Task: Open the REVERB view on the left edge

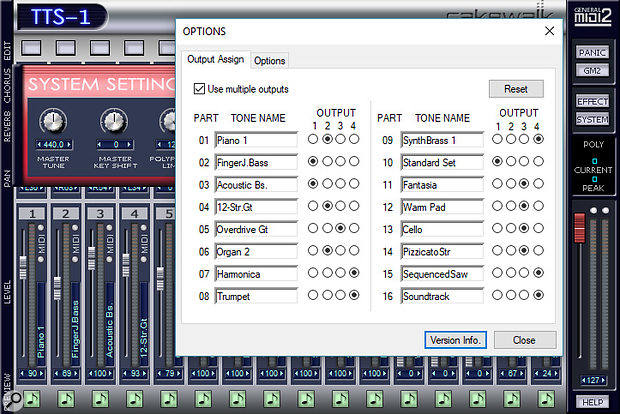Action: [7, 126]
